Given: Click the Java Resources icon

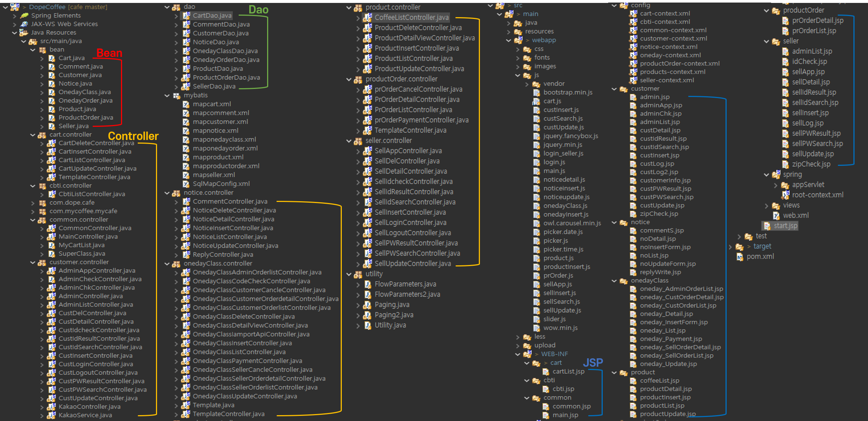Looking at the screenshot, I should click(x=24, y=33).
